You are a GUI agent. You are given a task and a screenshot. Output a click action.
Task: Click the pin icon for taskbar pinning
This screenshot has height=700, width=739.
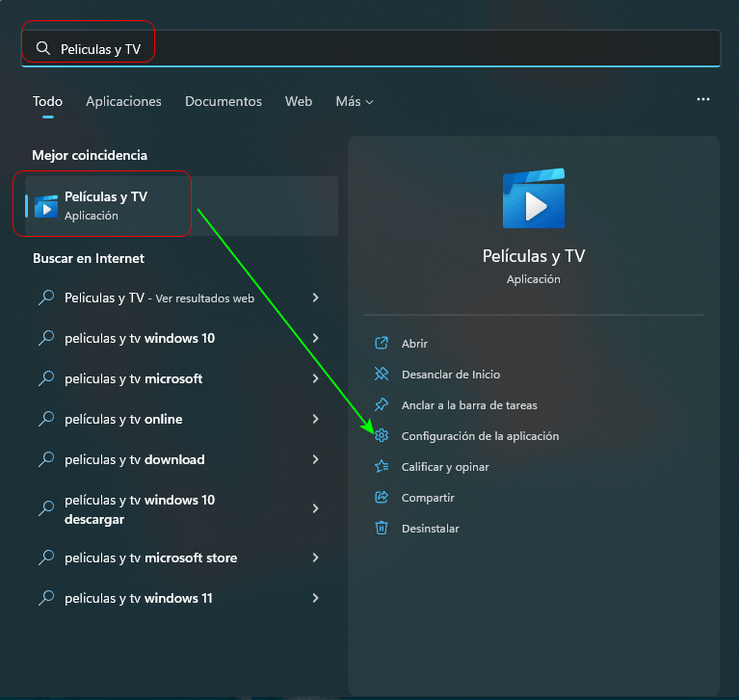(x=382, y=404)
